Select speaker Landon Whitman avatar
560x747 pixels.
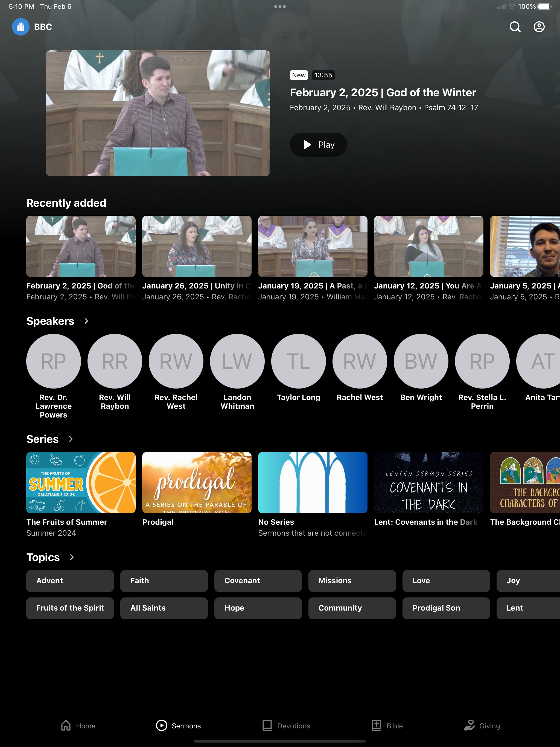click(x=237, y=361)
